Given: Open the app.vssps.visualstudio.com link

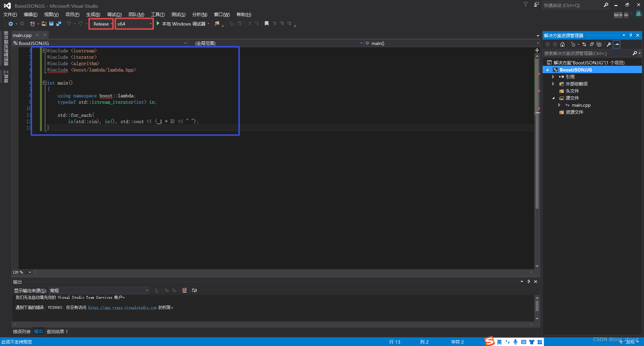Looking at the screenshot, I should 122,307.
